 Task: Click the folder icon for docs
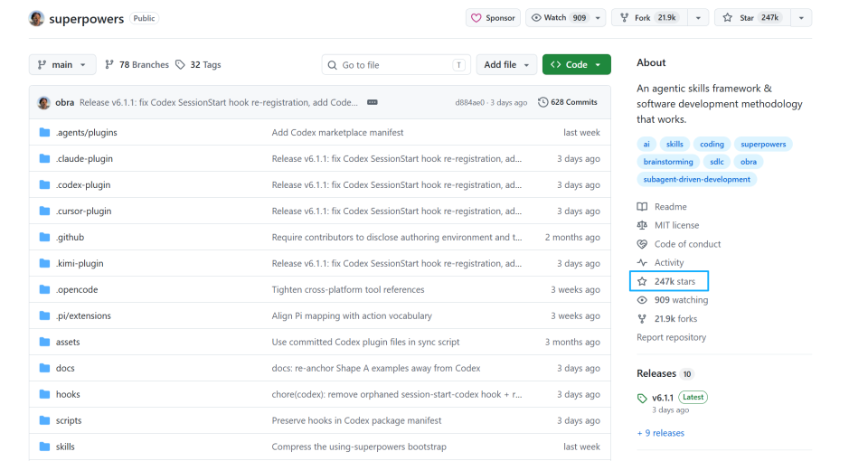tap(45, 368)
